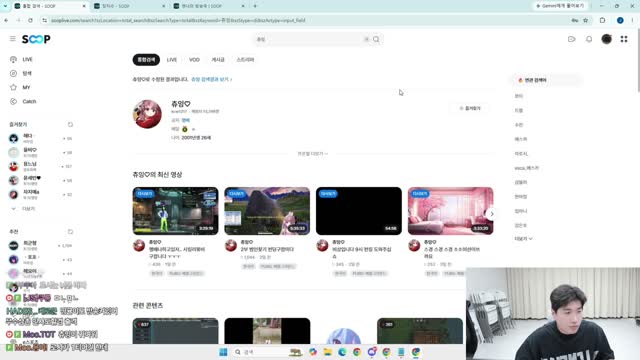Screen dimensions: 640x360
Task: Open the notifications bell
Action: 589,39
